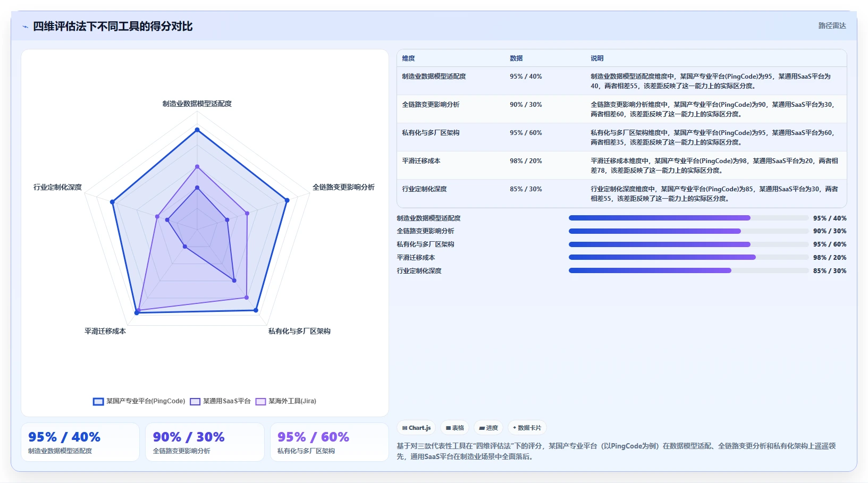Toggle 某国产专业平台(PingCode) legend series
This screenshot has height=483, width=868.
coord(139,401)
